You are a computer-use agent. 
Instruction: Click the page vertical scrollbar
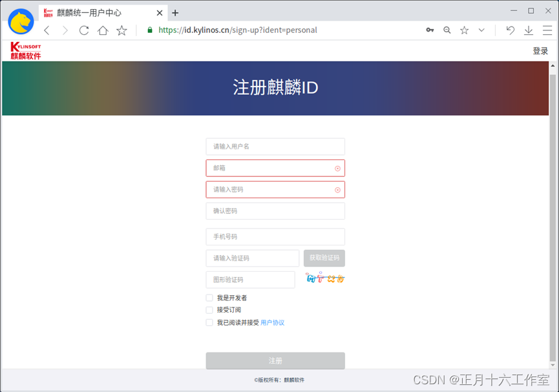click(x=553, y=218)
